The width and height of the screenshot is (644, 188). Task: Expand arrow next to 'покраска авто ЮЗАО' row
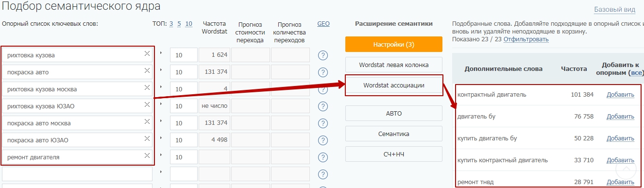coord(161,137)
